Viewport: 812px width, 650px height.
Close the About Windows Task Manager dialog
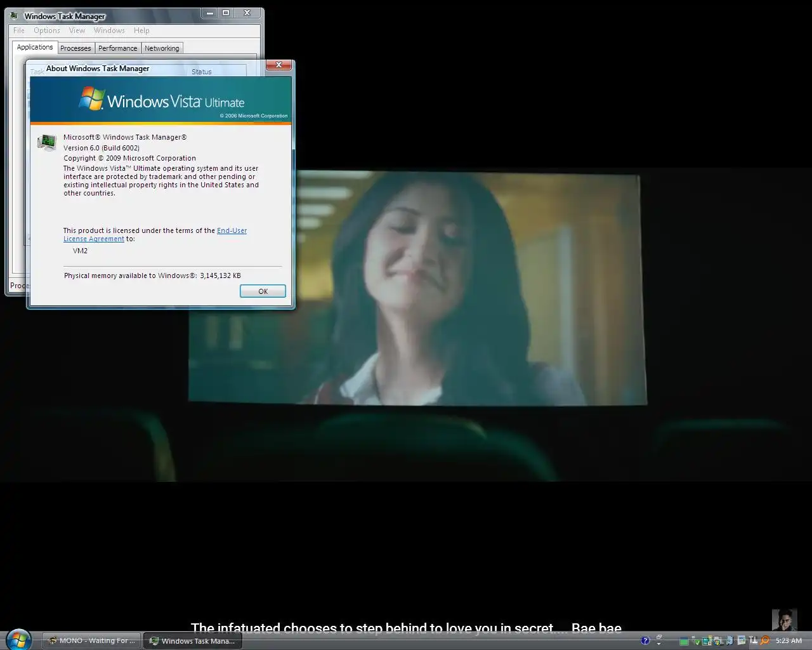(x=278, y=65)
